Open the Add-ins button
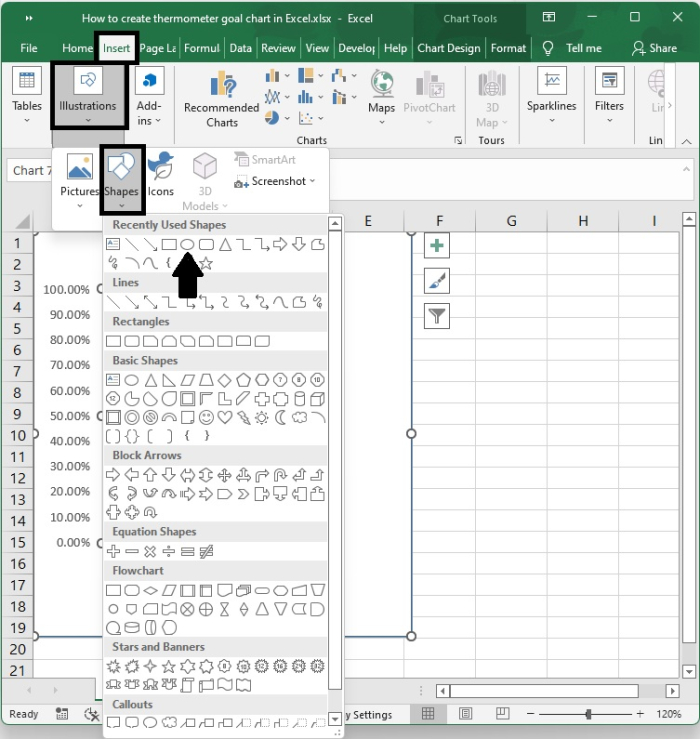Screen dimensions: 700x739 (x=149, y=96)
